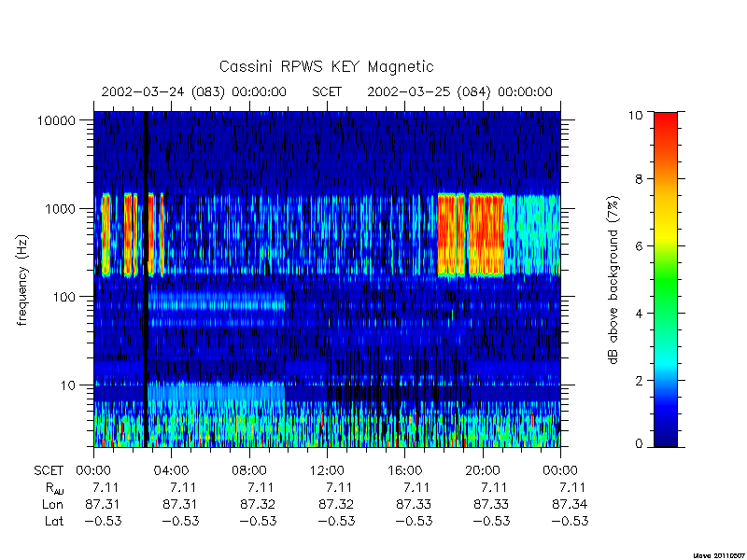Screen dimensions: 747x560
Task: Click the colorbar tick label 10
Action: (635, 115)
